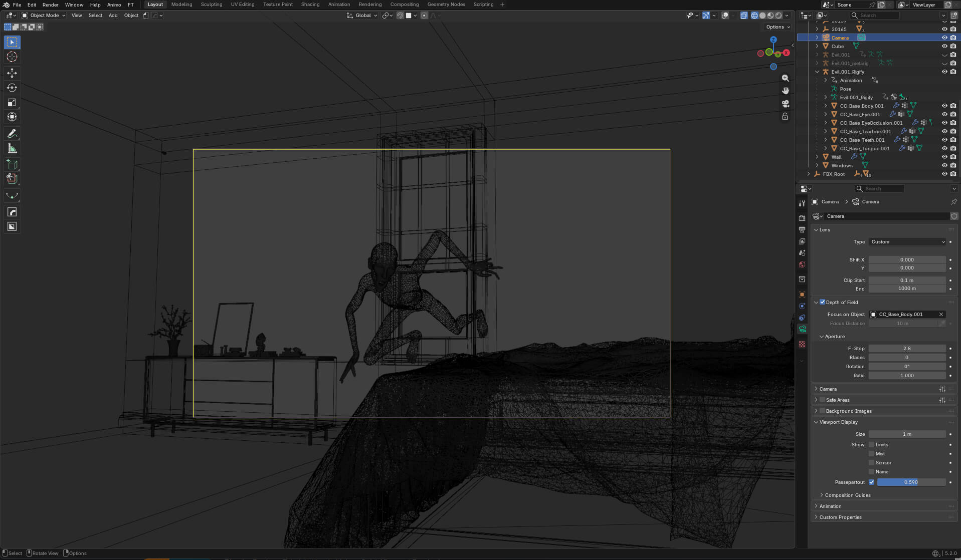Choose the Measure tool
Screen dimensions: 961x560
pyautogui.click(x=12, y=148)
